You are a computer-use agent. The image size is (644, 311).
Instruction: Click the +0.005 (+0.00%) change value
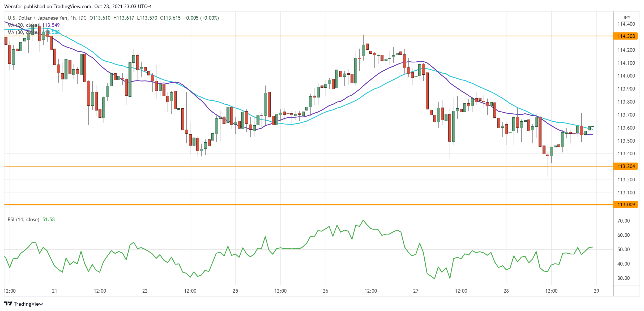tap(201, 18)
